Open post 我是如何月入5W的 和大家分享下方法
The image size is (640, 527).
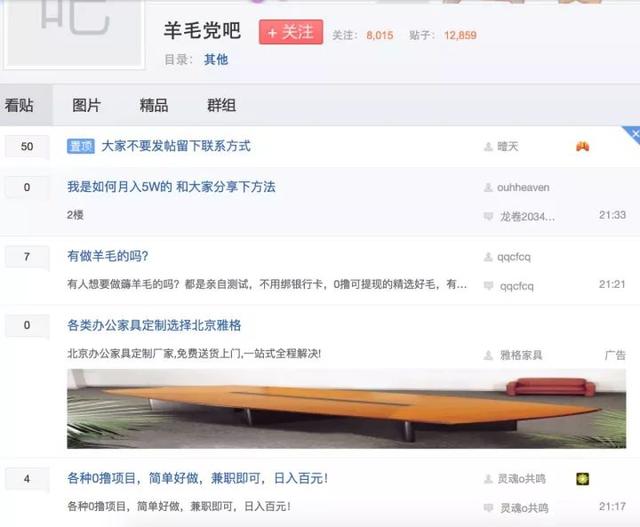[x=171, y=187]
